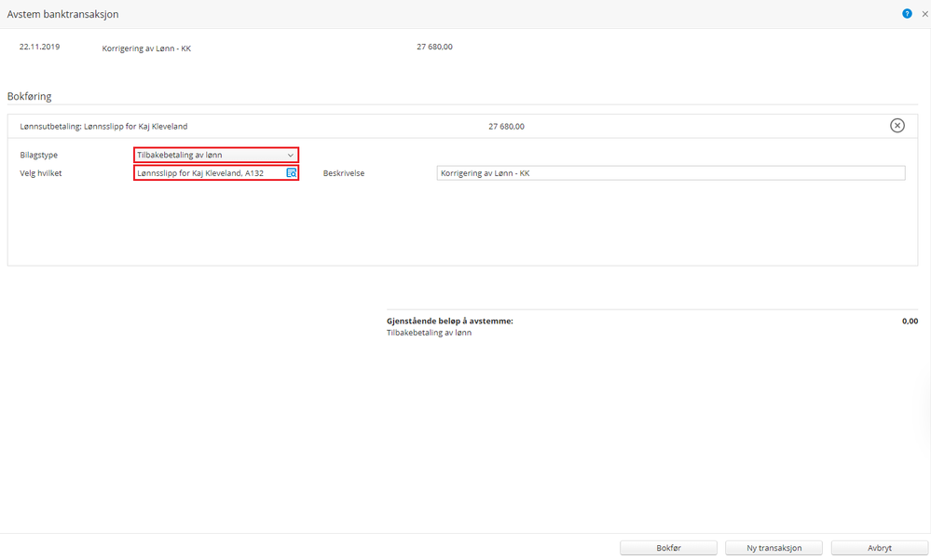The image size is (931, 560).
Task: Click the Bokfør button
Action: (668, 548)
